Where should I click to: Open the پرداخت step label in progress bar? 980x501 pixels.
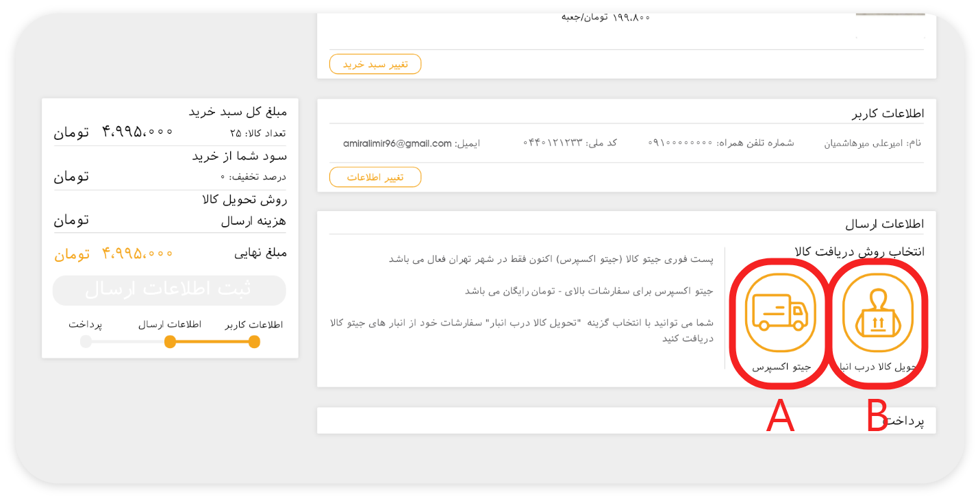pyautogui.click(x=86, y=324)
